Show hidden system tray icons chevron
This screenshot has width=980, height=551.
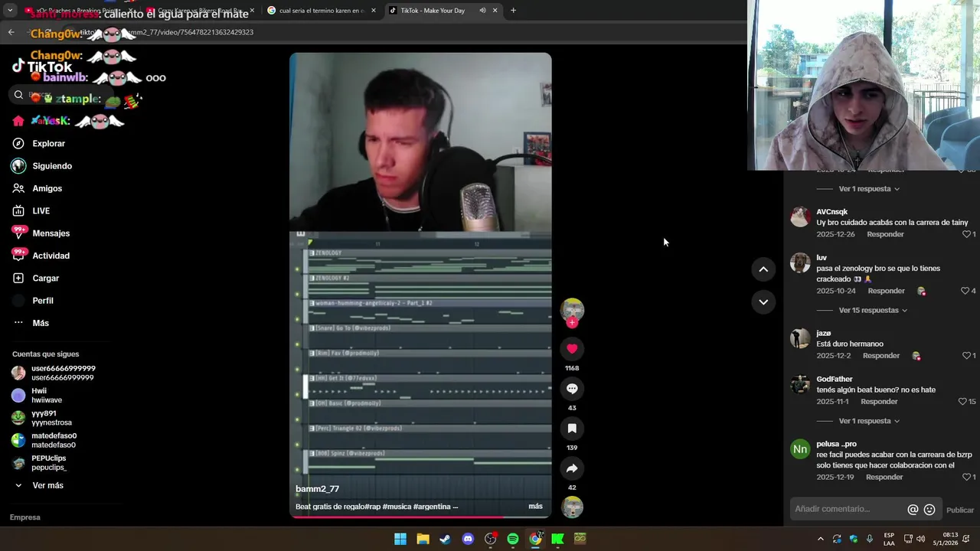click(821, 539)
